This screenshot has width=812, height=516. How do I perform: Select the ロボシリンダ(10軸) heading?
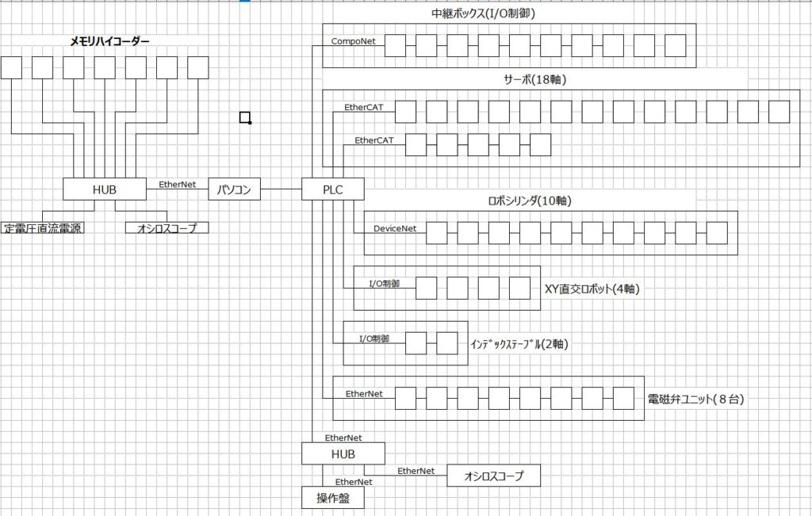coord(530,201)
